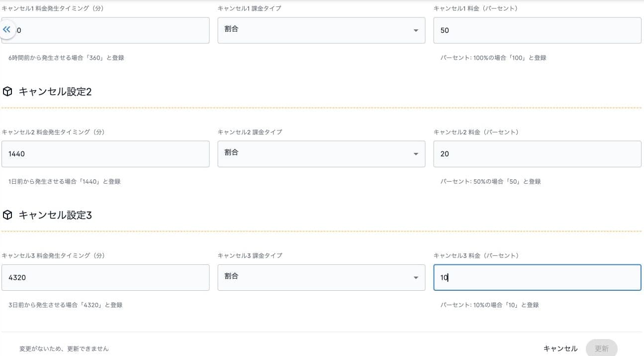Click label キャンセル3 料金（パーセント）
The image size is (644, 356).
476,255
